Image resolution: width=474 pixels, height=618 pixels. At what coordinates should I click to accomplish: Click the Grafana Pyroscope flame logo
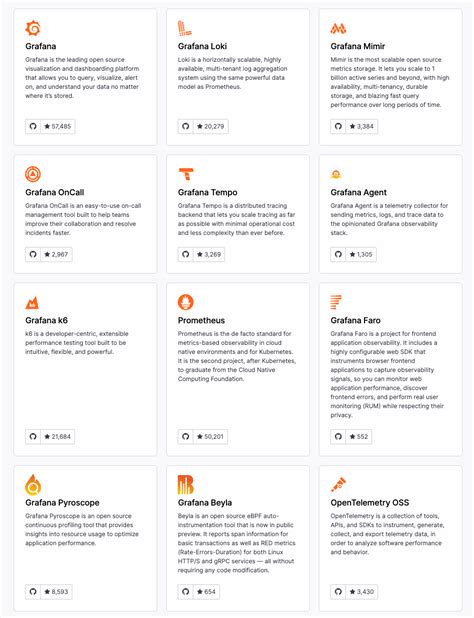pos(33,484)
